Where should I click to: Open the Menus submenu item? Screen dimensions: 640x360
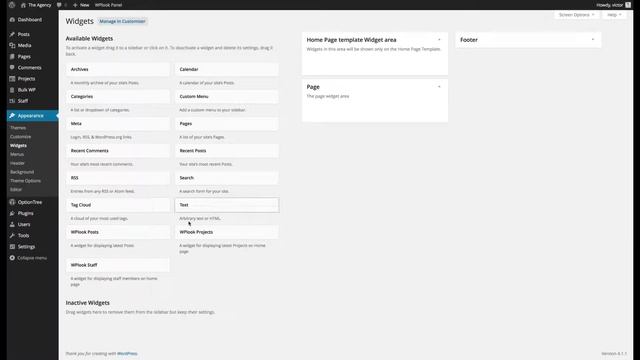17,154
